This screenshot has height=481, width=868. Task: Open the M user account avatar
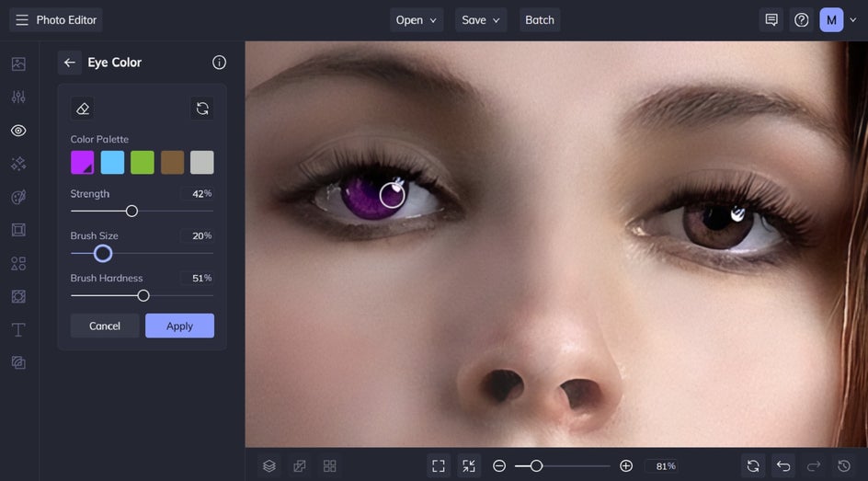pyautogui.click(x=831, y=20)
